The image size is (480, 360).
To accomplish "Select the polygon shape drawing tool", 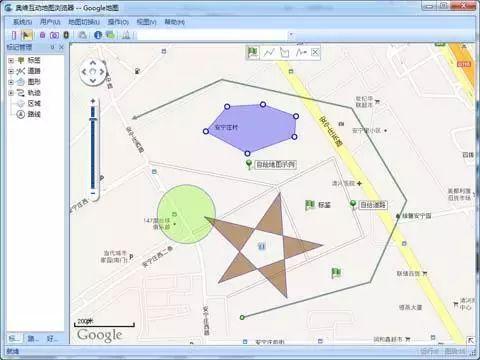I will click(x=284, y=52).
